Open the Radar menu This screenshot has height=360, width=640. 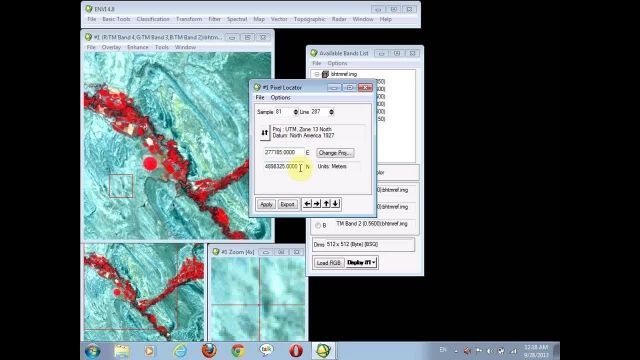(339, 19)
